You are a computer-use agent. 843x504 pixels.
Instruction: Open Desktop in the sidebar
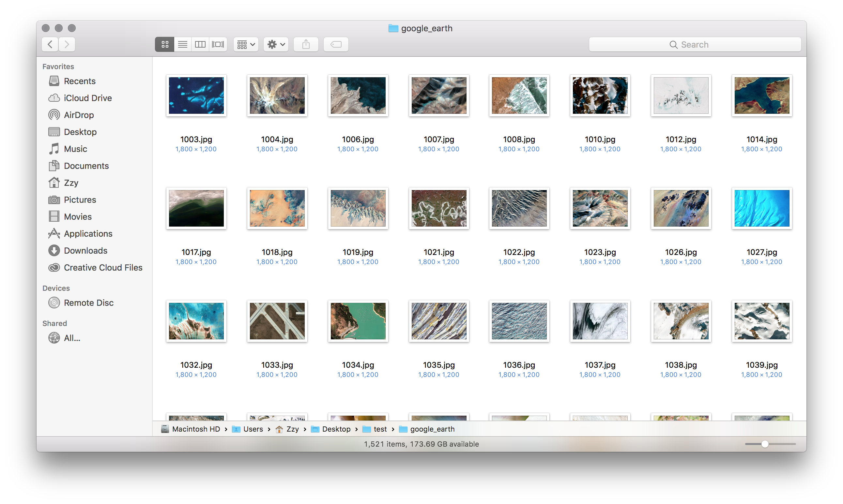point(72,132)
